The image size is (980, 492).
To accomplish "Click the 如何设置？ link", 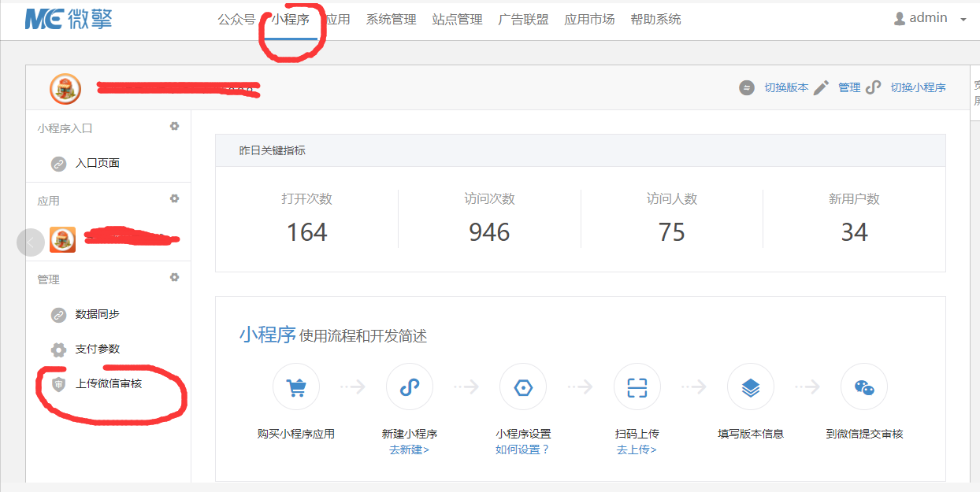I will (522, 449).
